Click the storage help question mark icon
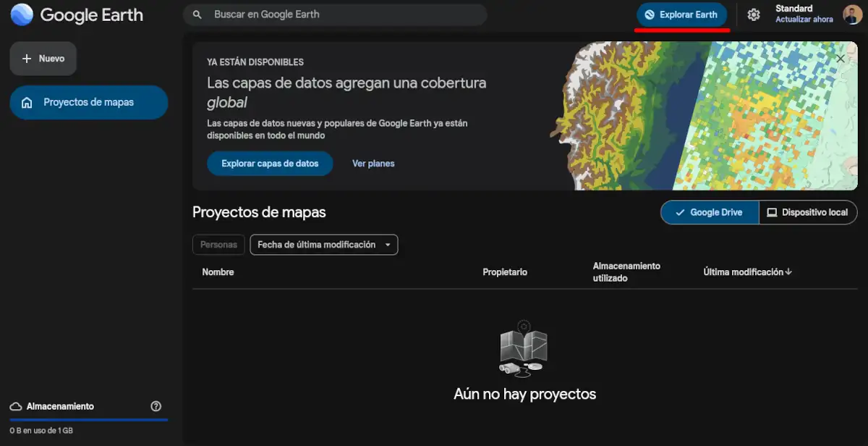The width and height of the screenshot is (868, 446). [156, 406]
